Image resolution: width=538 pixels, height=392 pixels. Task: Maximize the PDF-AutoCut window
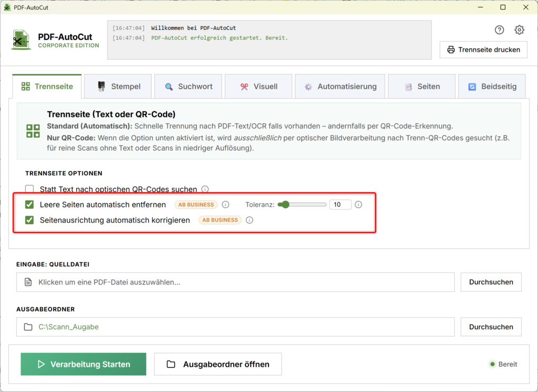click(x=503, y=7)
